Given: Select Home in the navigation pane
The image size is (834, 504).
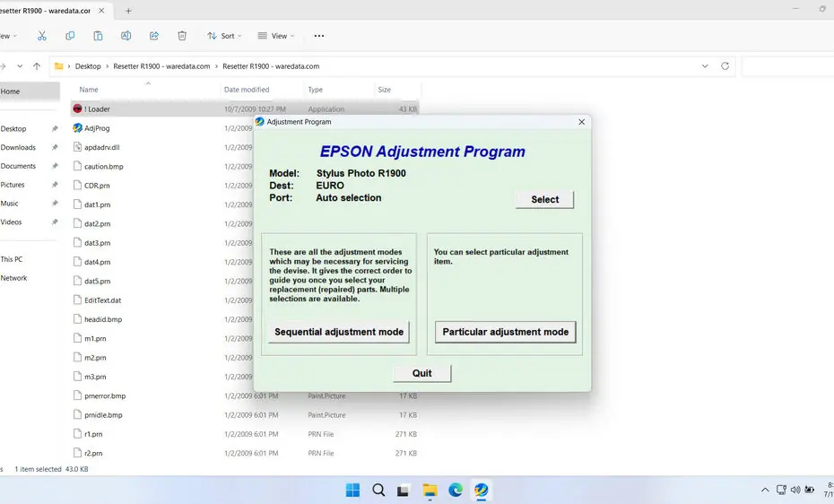Looking at the screenshot, I should (30, 91).
